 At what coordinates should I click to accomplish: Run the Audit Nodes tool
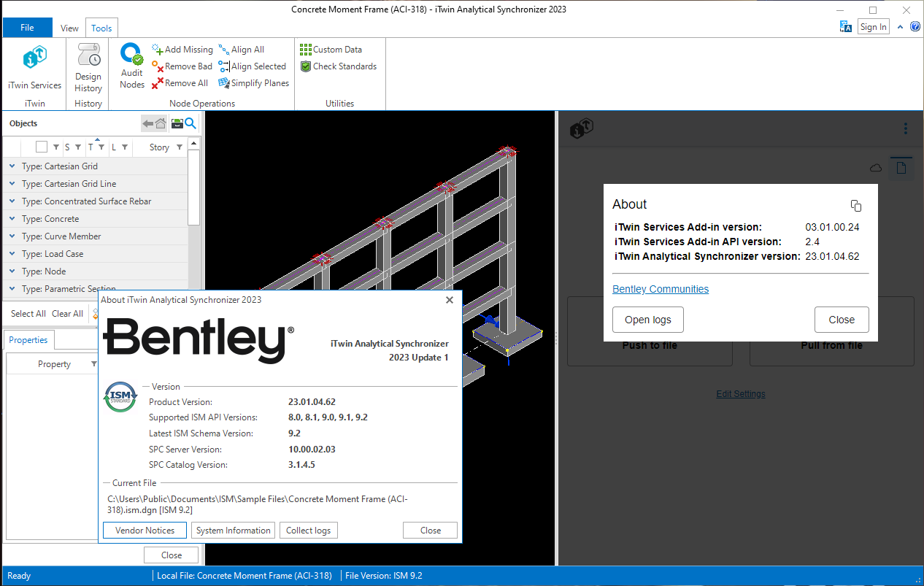[x=132, y=66]
